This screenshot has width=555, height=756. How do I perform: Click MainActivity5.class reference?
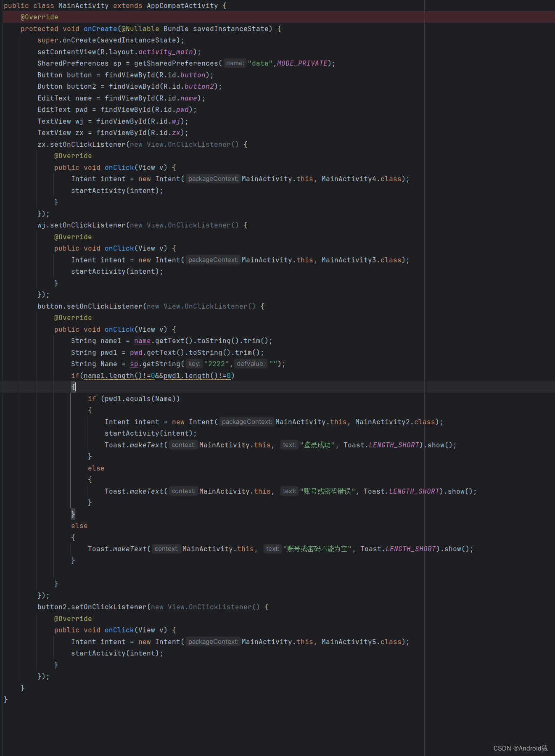[361, 642]
